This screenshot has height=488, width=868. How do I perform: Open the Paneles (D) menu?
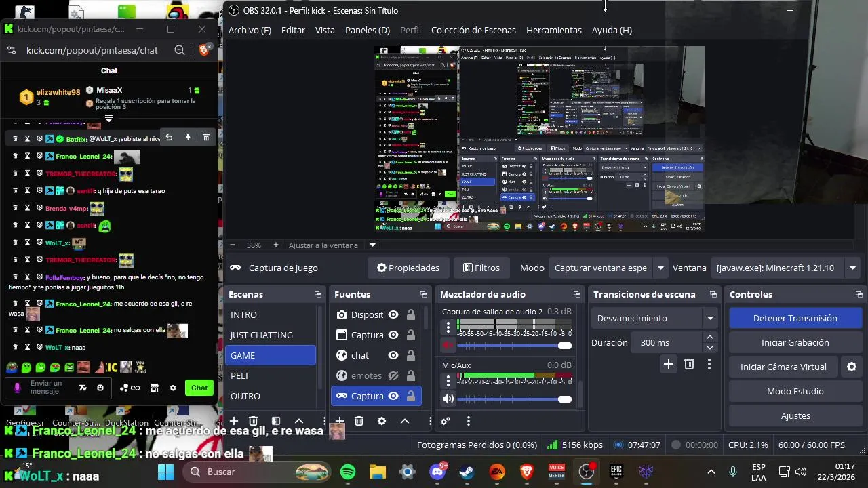(368, 30)
